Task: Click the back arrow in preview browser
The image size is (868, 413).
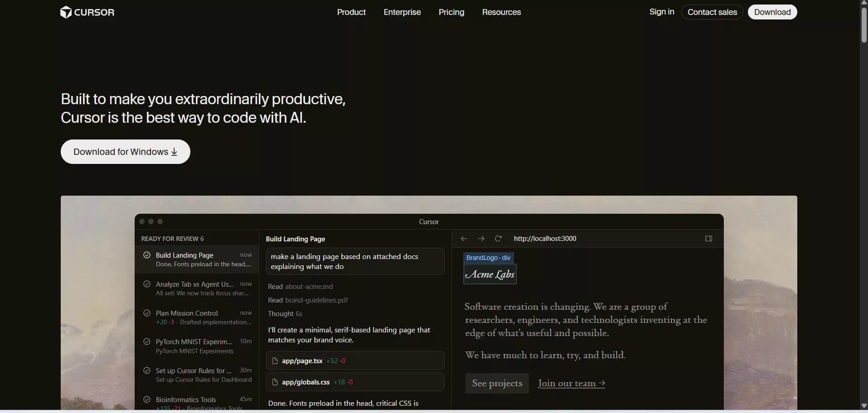Action: pos(464,239)
